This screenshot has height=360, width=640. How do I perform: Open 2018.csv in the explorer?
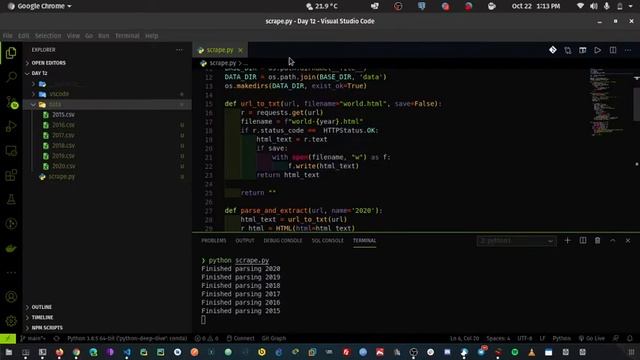(63, 145)
